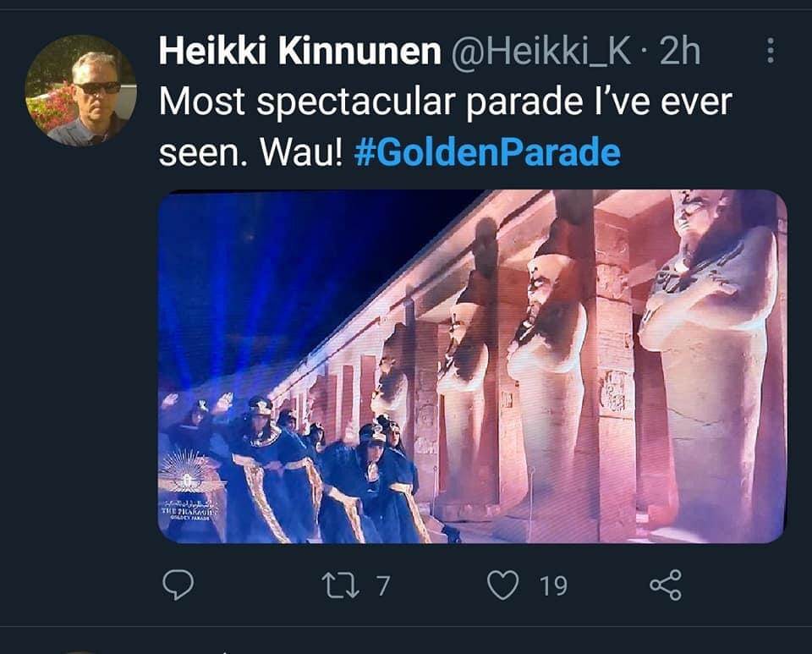The width and height of the screenshot is (812, 654).
Task: Retweet the post using the arrows icon
Action: [x=340, y=585]
